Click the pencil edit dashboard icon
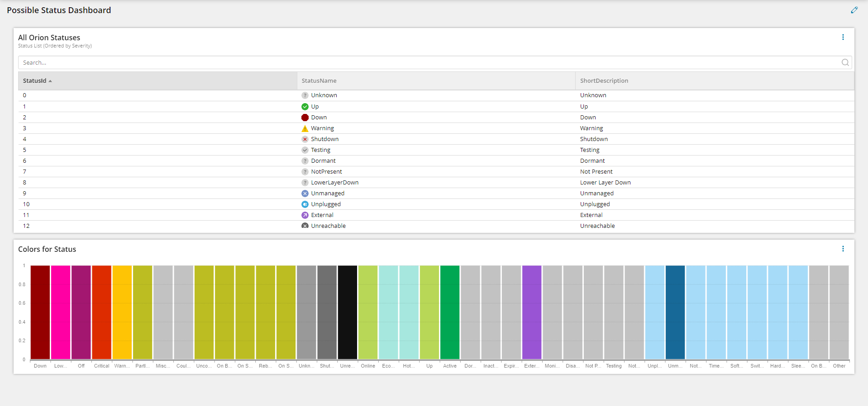 click(x=854, y=10)
